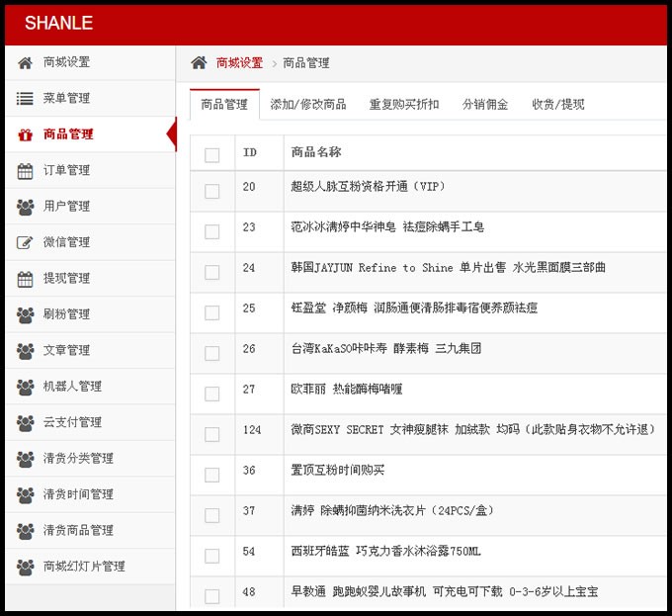
Task: Check the box for product ID 26
Action: [212, 353]
